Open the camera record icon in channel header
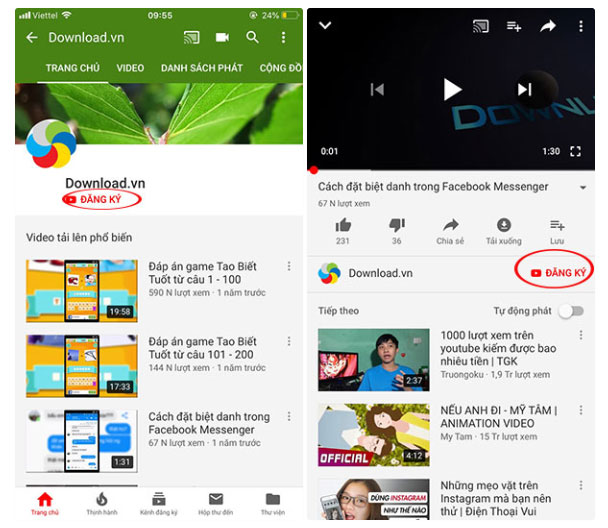608x528 pixels. pos(222,38)
